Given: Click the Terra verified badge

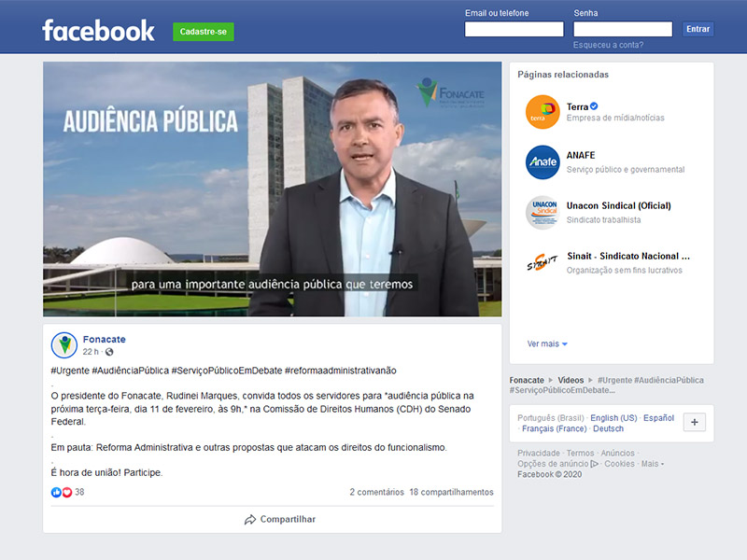Looking at the screenshot, I should [x=594, y=106].
